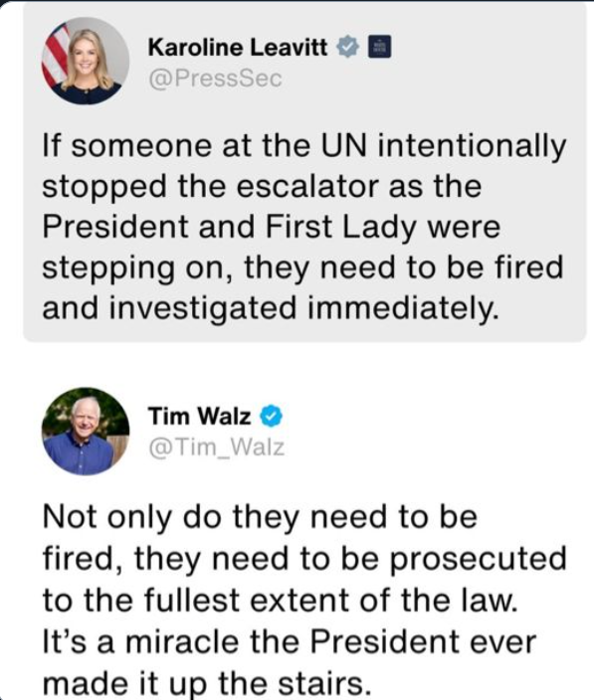Viewport: 594px width, 700px height.
Task: Open Karoline Leavitt's profile picture
Action: pos(86,61)
